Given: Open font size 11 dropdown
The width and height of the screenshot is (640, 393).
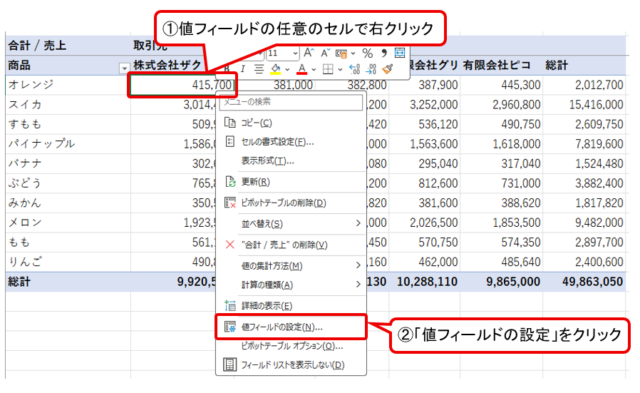Looking at the screenshot, I should (295, 53).
